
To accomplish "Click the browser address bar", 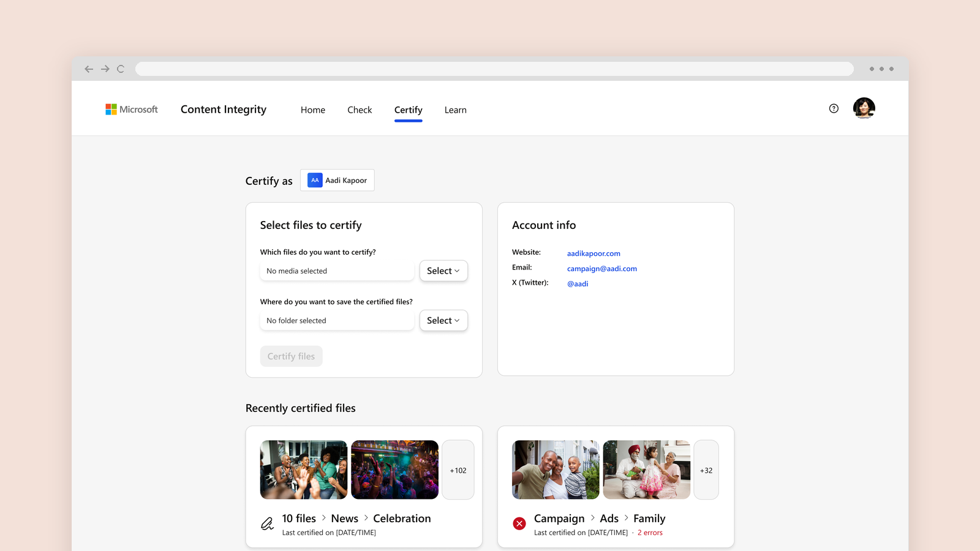I will (494, 69).
